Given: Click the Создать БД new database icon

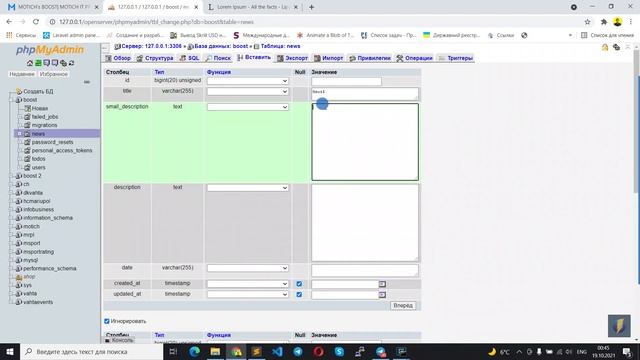Looking at the screenshot, I should coord(19,91).
